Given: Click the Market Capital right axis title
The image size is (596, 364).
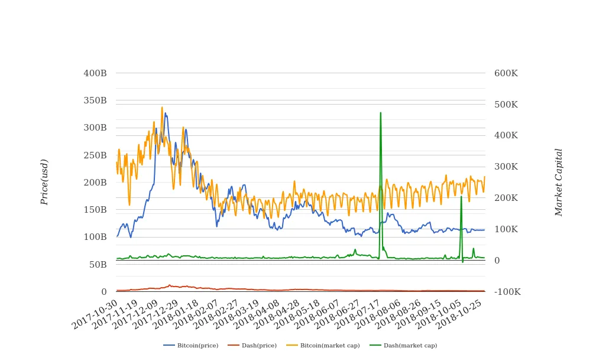Looking at the screenshot, I should 558,183.
